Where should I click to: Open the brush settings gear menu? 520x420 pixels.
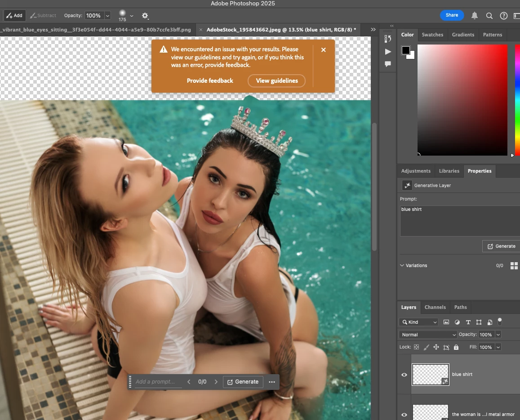(x=145, y=16)
